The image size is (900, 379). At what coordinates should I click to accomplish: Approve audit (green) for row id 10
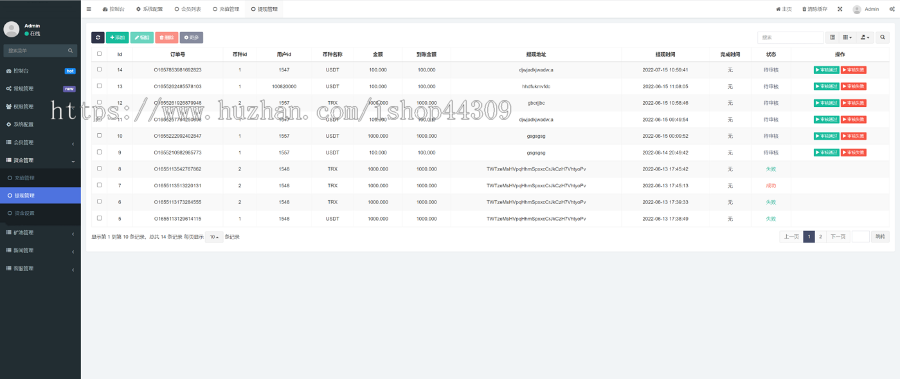pos(827,136)
